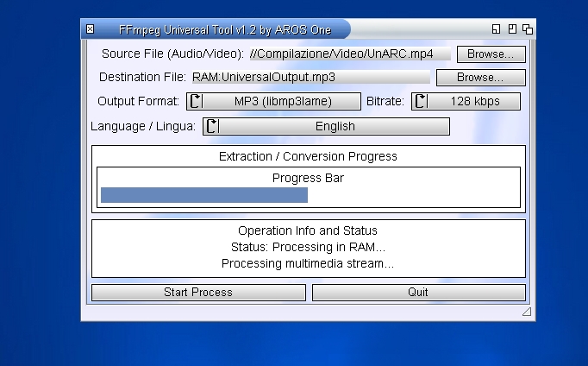Click the cycle icon on Language selector
588x366 pixels.
coord(212,127)
